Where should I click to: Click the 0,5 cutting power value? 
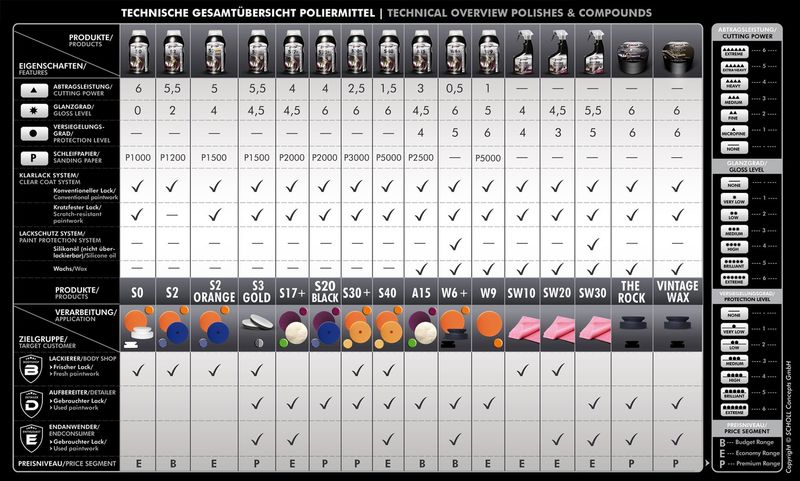point(454,89)
